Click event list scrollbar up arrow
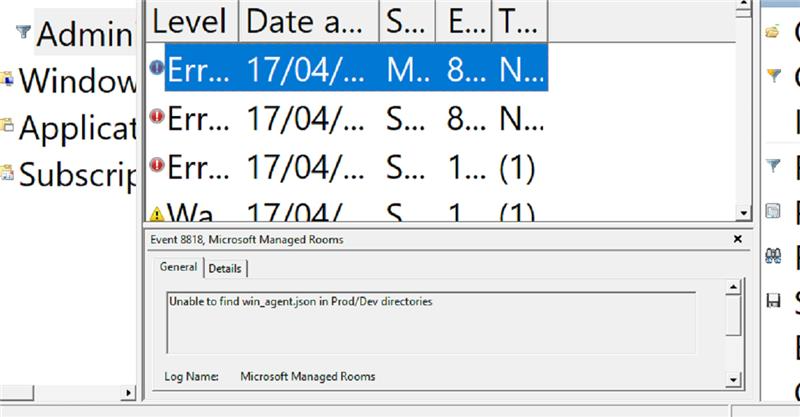Viewport: 800px width, 417px height. pyautogui.click(x=742, y=8)
